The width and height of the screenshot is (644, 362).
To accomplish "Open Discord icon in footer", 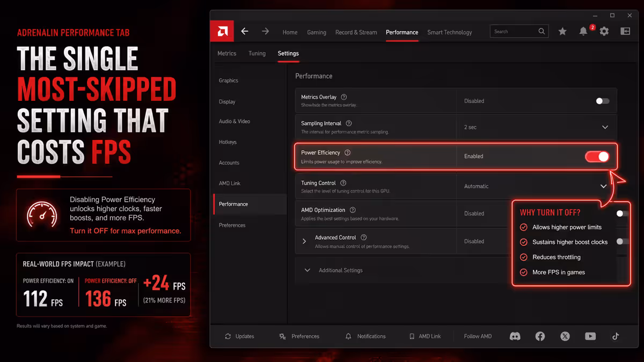I will [515, 336].
